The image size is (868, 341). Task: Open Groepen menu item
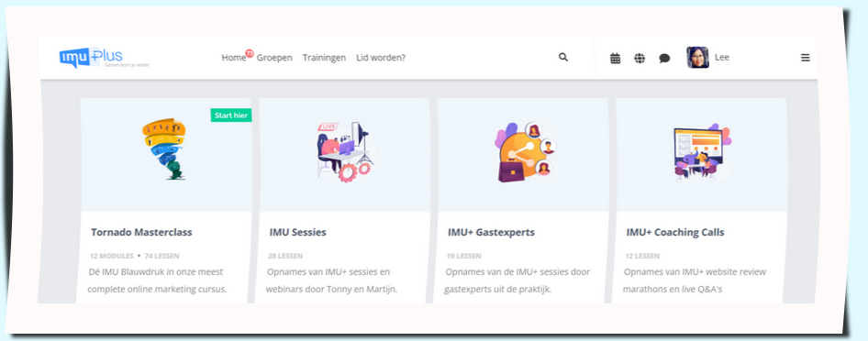tap(274, 58)
